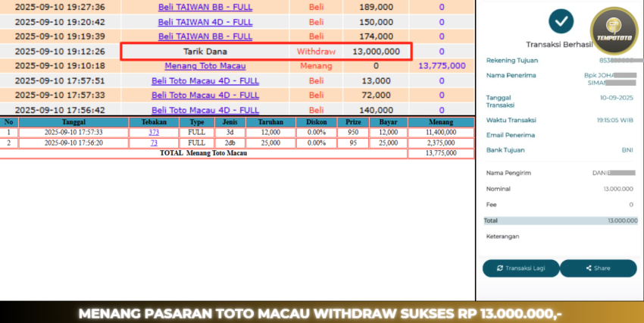Screen dimensions: 644x323
Task: Open Beli Toto Macau 4D link at 17:57:51
Action: pyautogui.click(x=205, y=80)
